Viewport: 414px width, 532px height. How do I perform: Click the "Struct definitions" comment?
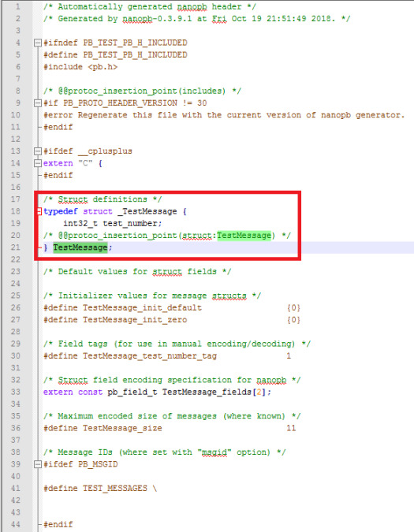[x=103, y=199]
